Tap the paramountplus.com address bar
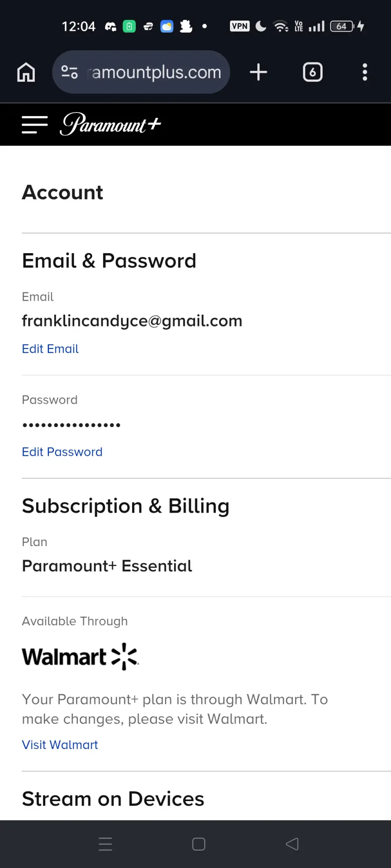The height and width of the screenshot is (868, 391). pos(141,72)
